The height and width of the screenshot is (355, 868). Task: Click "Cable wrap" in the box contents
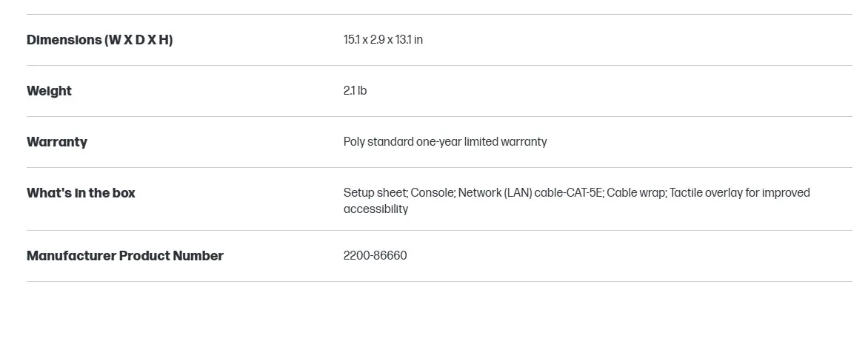click(x=636, y=193)
